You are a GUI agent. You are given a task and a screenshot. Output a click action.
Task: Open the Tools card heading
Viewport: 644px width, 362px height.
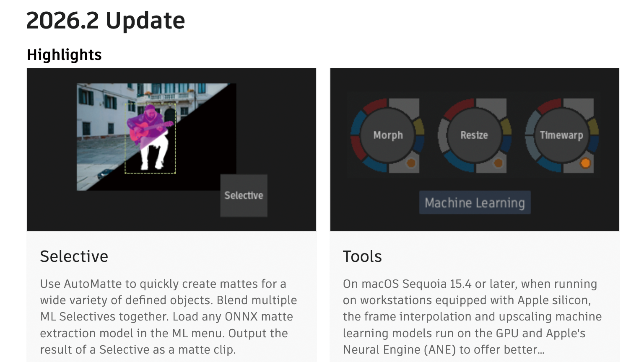pyautogui.click(x=362, y=256)
